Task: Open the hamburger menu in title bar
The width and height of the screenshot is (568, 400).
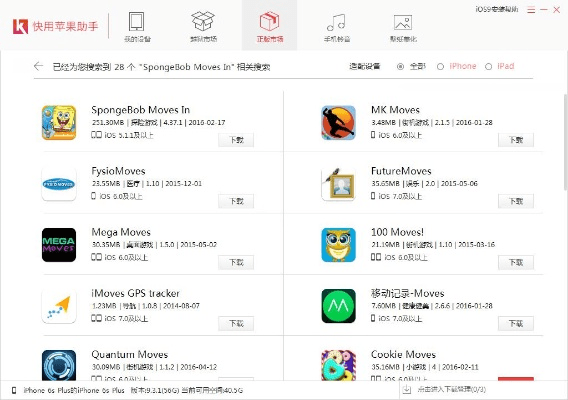Action: (x=531, y=10)
